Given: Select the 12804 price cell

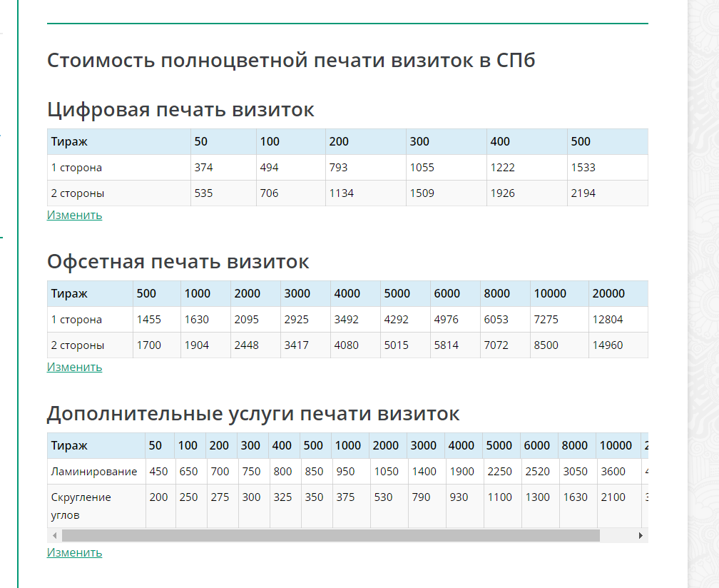Looking at the screenshot, I should pos(608,320).
